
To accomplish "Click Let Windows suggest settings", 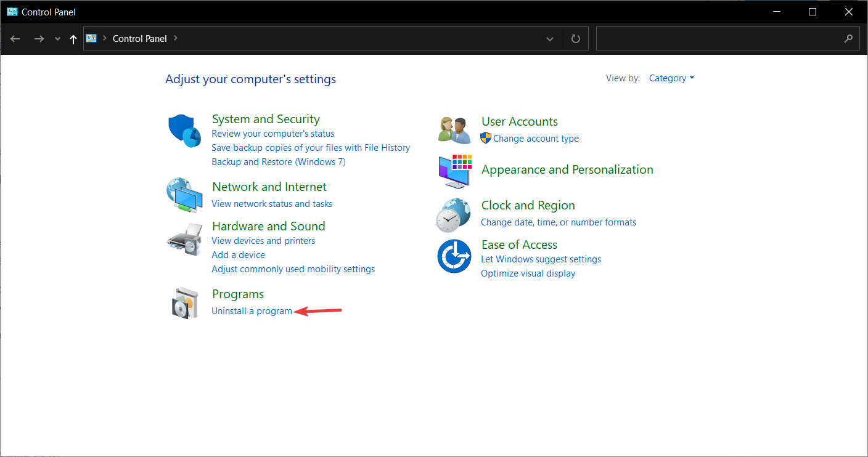I will point(541,259).
